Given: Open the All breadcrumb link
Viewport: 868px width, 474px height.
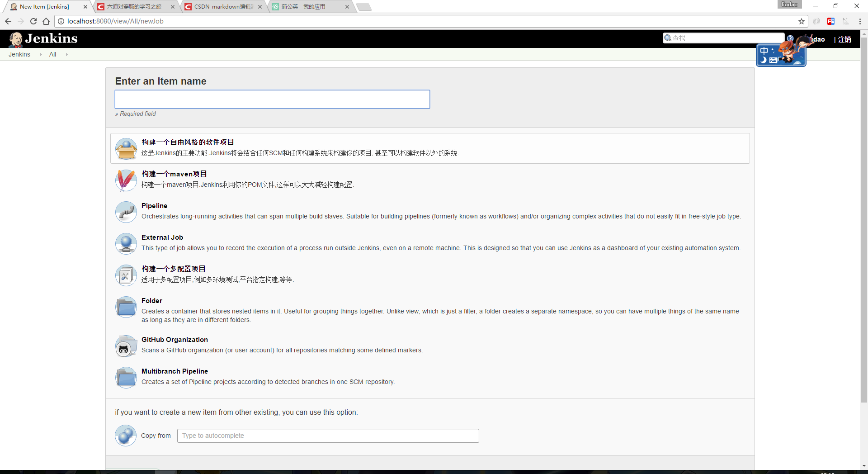Looking at the screenshot, I should [x=53, y=54].
